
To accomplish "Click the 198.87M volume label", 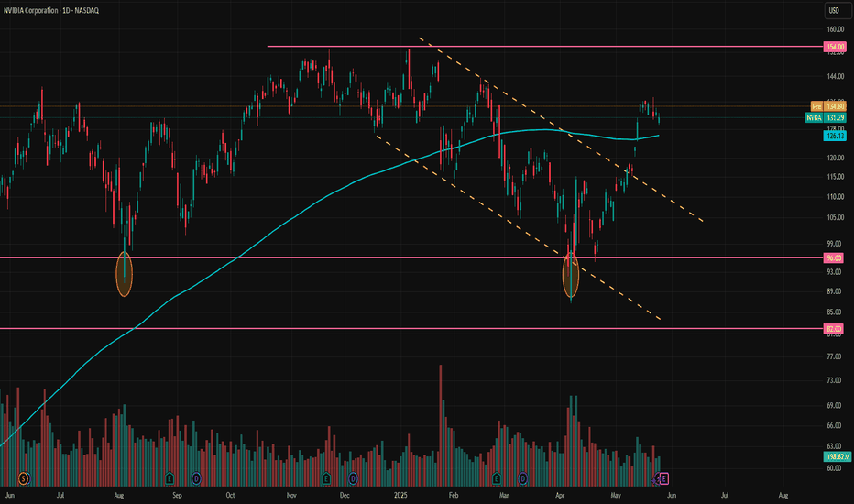I will coord(838,456).
